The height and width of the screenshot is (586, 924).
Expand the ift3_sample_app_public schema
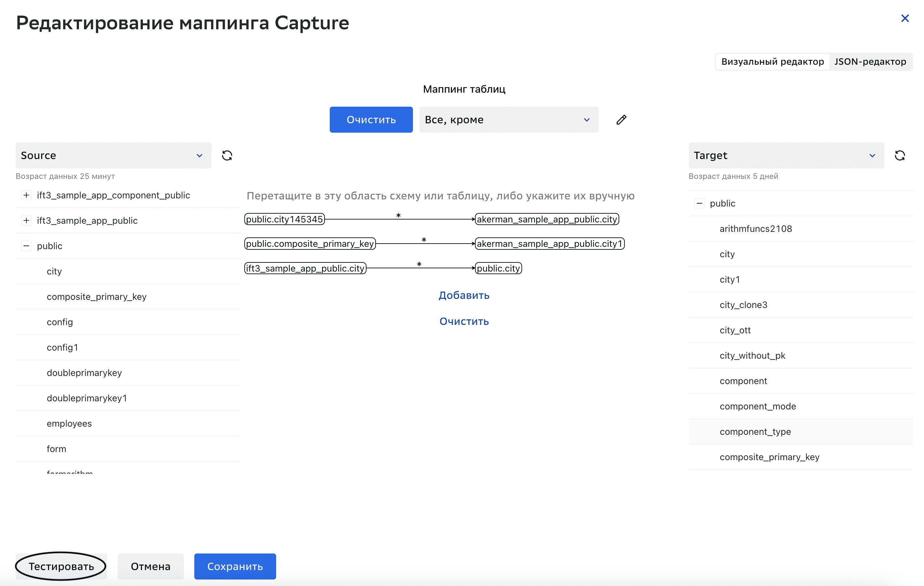click(26, 220)
